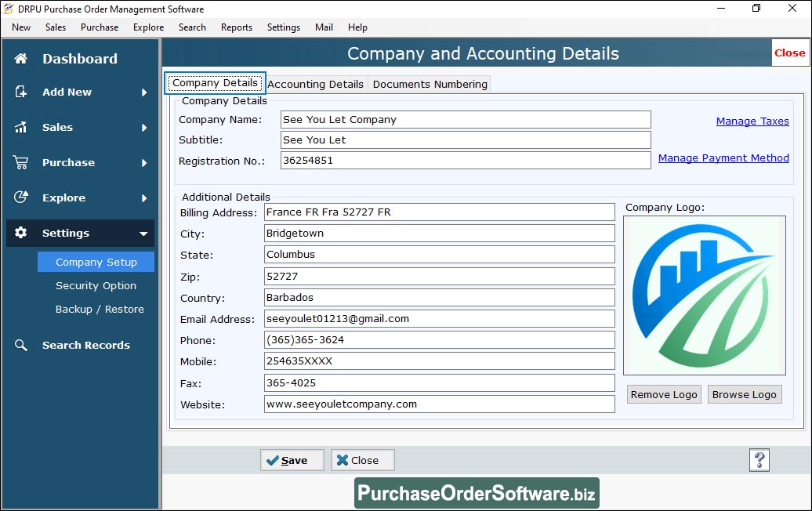Expand the Purchase submenu arrow
The width and height of the screenshot is (812, 511).
click(x=144, y=162)
